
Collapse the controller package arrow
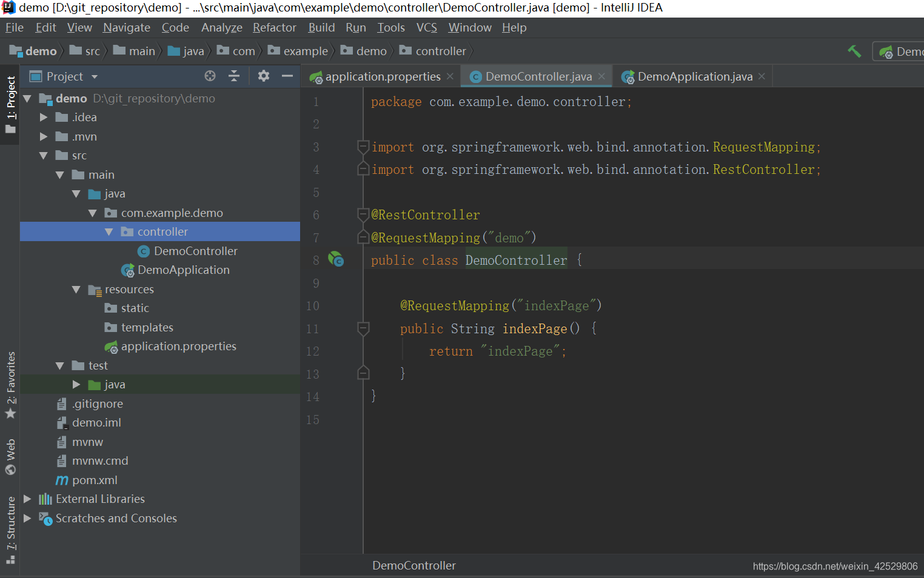pyautogui.click(x=109, y=231)
